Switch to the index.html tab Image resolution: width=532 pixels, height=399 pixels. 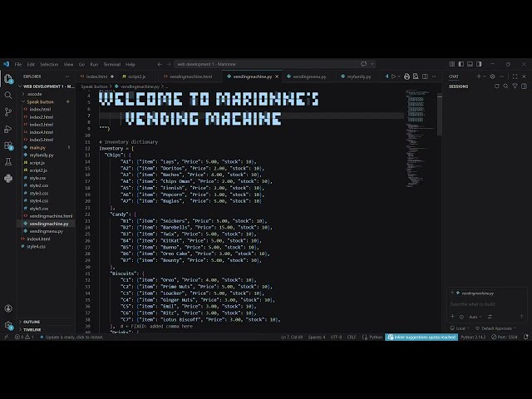96,76
